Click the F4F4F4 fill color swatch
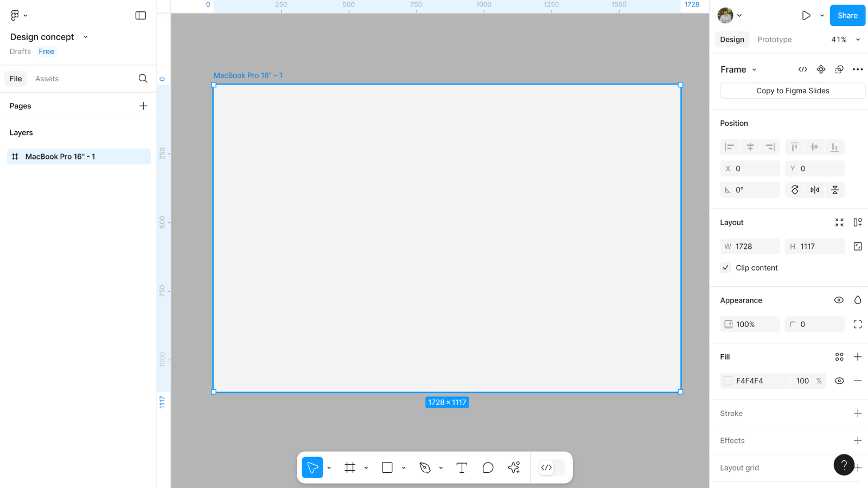This screenshot has width=868, height=488. click(728, 381)
